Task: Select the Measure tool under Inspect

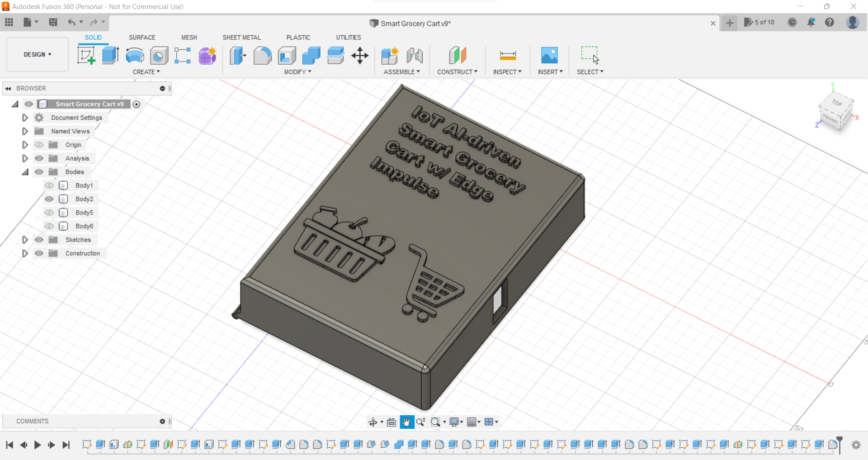Action: (x=507, y=55)
